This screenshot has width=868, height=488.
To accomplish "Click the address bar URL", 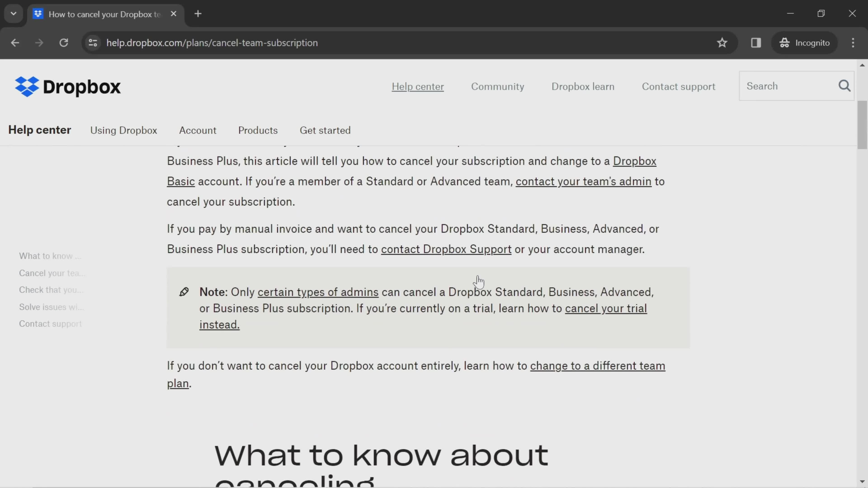I will pyautogui.click(x=212, y=43).
